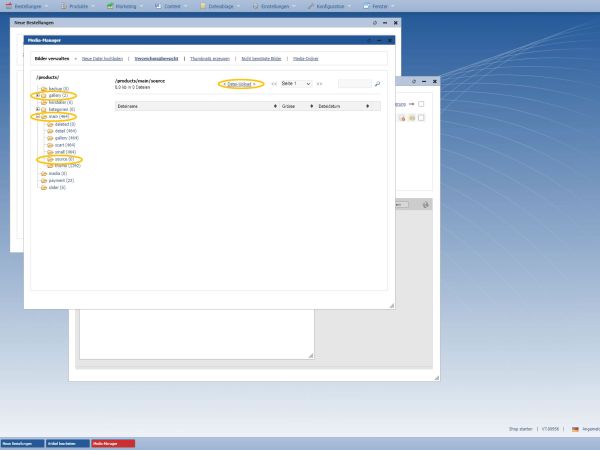This screenshot has width=600, height=450.
Task: Click the search input field in Media-Manager
Action: [354, 84]
